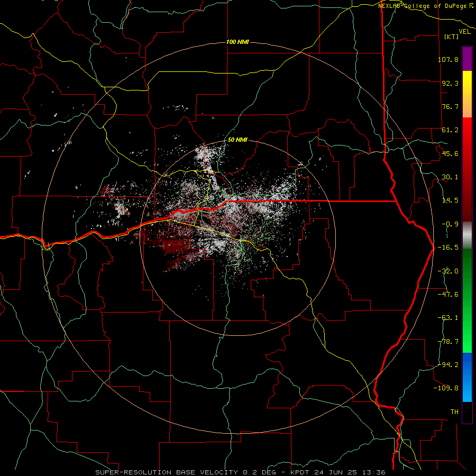The height and width of the screenshot is (476, 476).
Task: Click the 76.7 velocity scale value
Action: [x=450, y=106]
